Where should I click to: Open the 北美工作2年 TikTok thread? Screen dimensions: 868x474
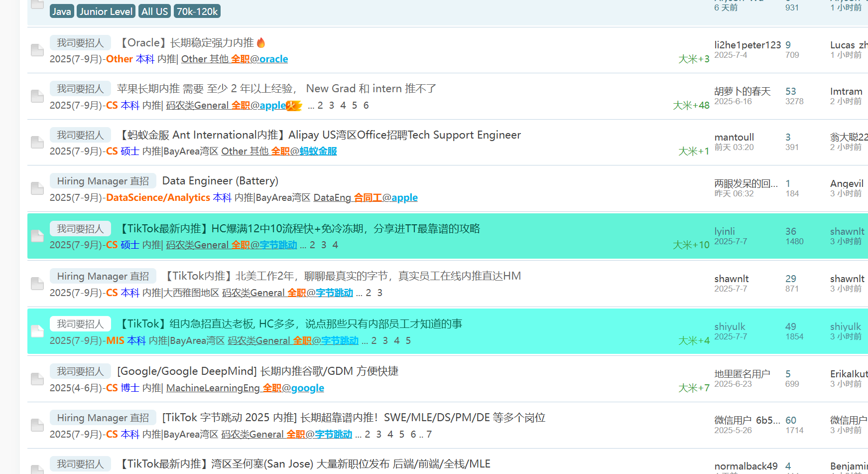click(x=342, y=276)
